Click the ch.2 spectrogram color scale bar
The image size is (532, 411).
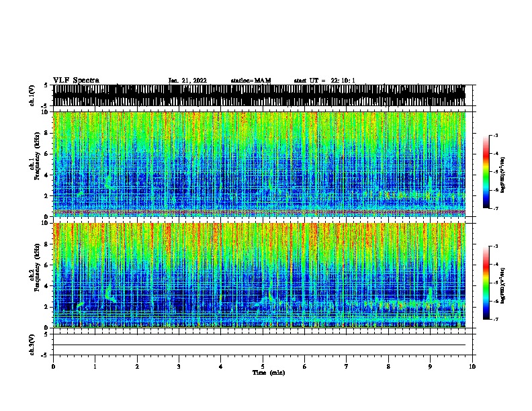tap(486, 283)
